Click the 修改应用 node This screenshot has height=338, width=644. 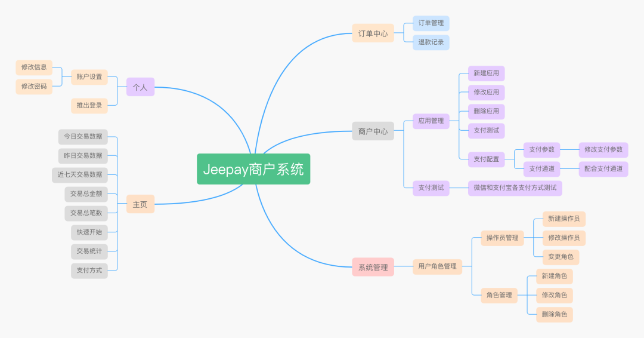coord(487,93)
